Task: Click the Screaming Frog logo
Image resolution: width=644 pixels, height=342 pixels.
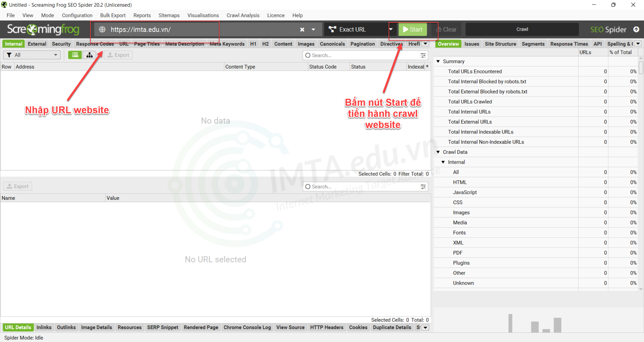Action: click(x=43, y=29)
